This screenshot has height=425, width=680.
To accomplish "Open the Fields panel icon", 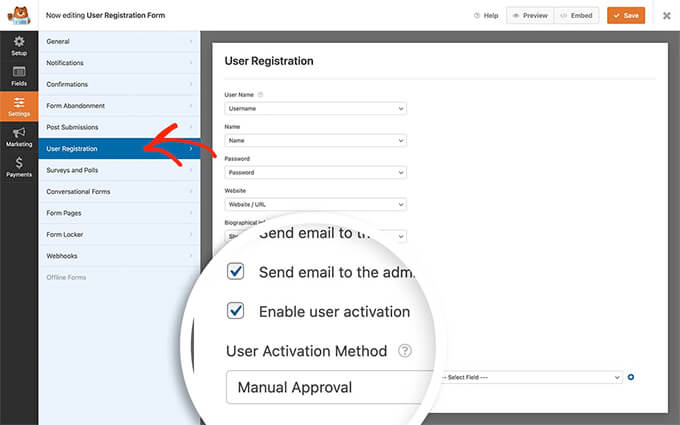I will (x=19, y=75).
